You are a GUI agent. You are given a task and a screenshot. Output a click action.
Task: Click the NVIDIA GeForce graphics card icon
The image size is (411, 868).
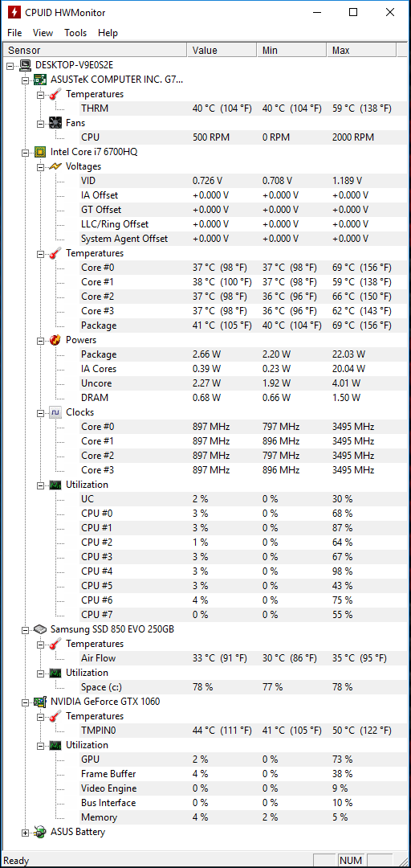point(40,702)
